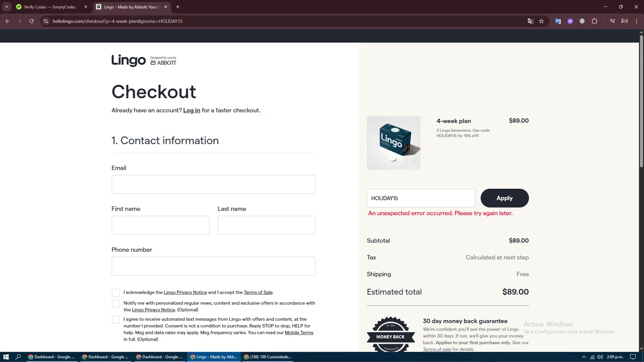Select the Lingo - Made by Abbott tab
Screen dimensions: 644x362
pyautogui.click(x=132, y=7)
